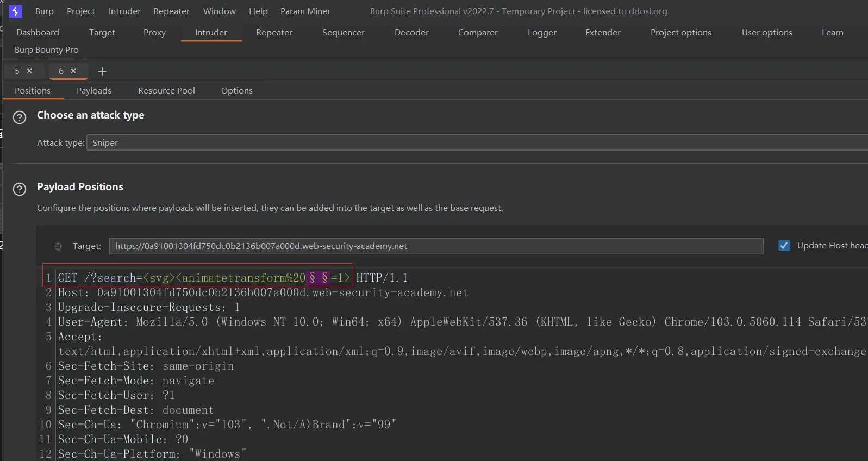The height and width of the screenshot is (461, 868).
Task: Select the Intruder main tab
Action: point(211,32)
